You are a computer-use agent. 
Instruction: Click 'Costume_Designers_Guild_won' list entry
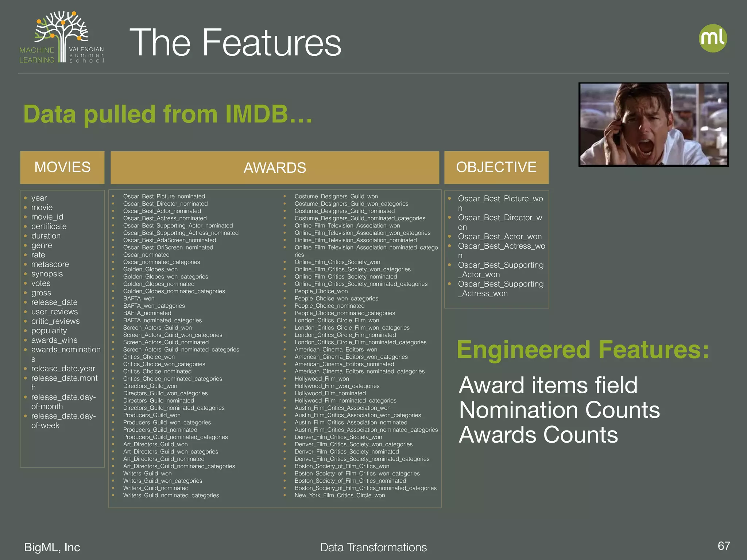pyautogui.click(x=336, y=197)
